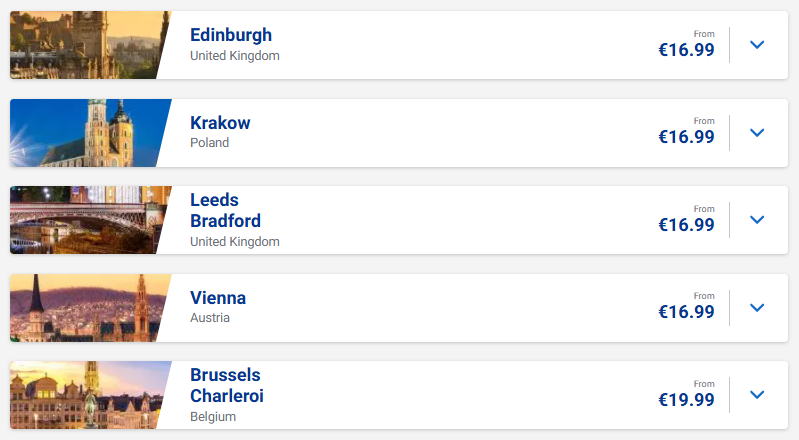Expand the Edinburgh fare chevron

[x=757, y=45]
